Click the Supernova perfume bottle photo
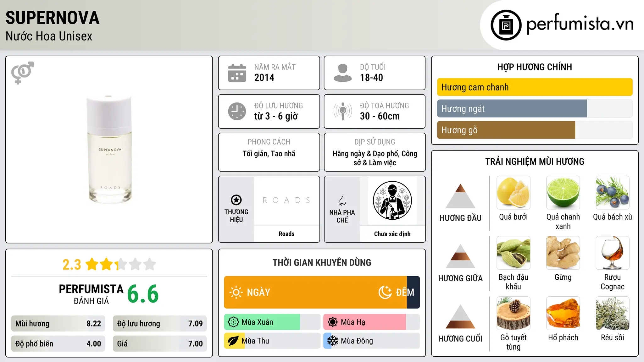The height and width of the screenshot is (362, 644). [x=109, y=149]
